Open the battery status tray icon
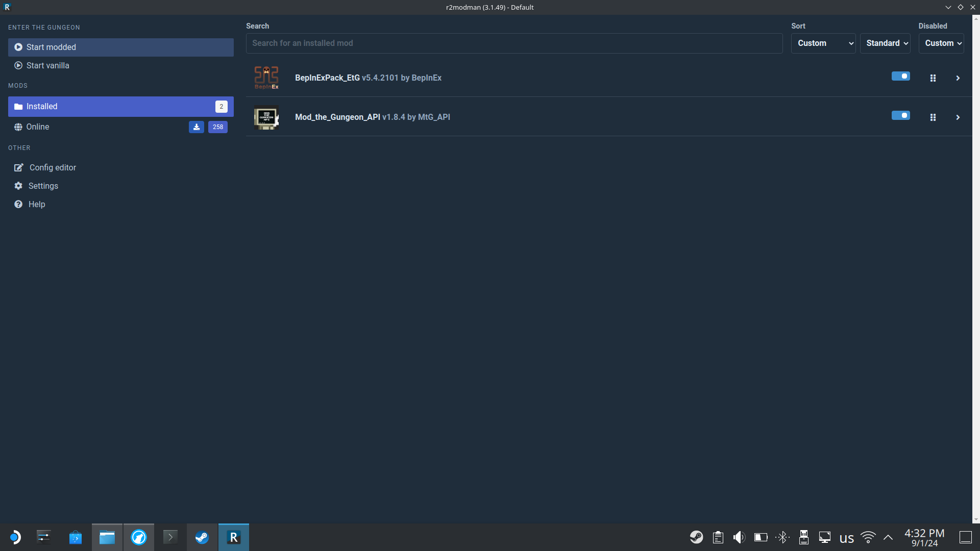This screenshot has height=551, width=980. (x=761, y=537)
